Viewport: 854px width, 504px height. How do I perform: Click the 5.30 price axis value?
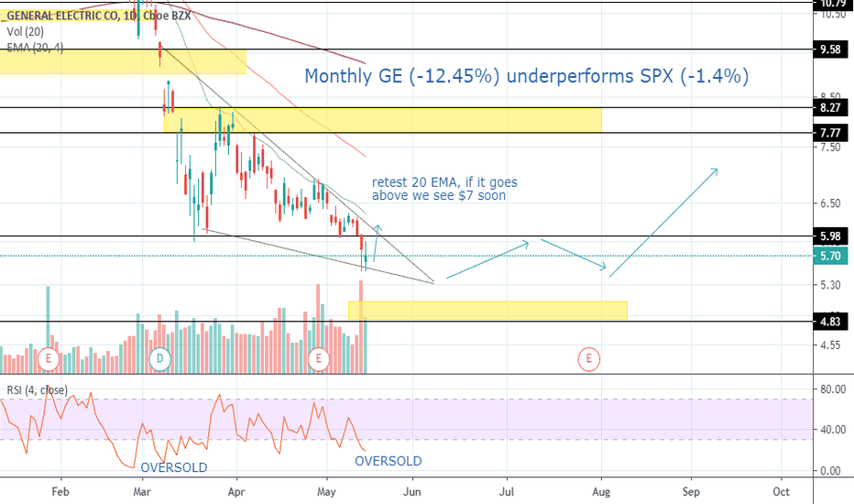tap(830, 285)
